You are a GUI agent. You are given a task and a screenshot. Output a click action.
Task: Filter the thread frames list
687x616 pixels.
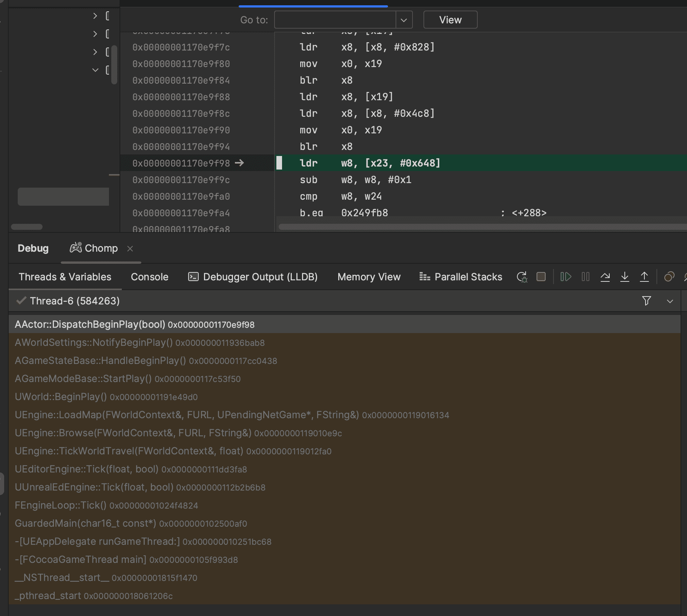point(646,301)
